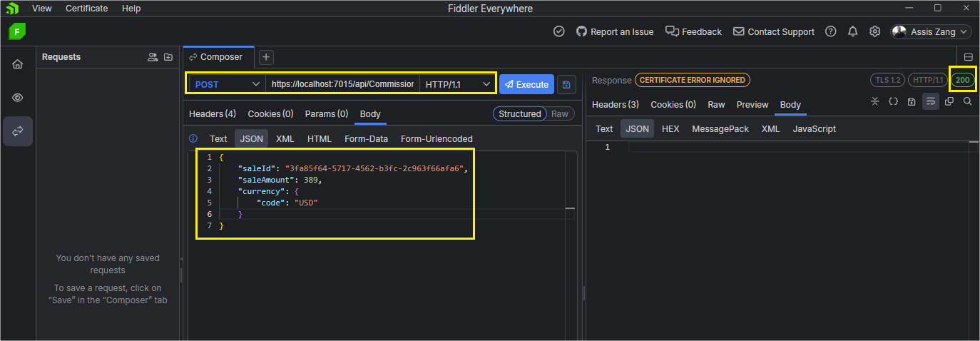Open request Params (0) tab
The height and width of the screenshot is (341, 980).
pos(327,113)
